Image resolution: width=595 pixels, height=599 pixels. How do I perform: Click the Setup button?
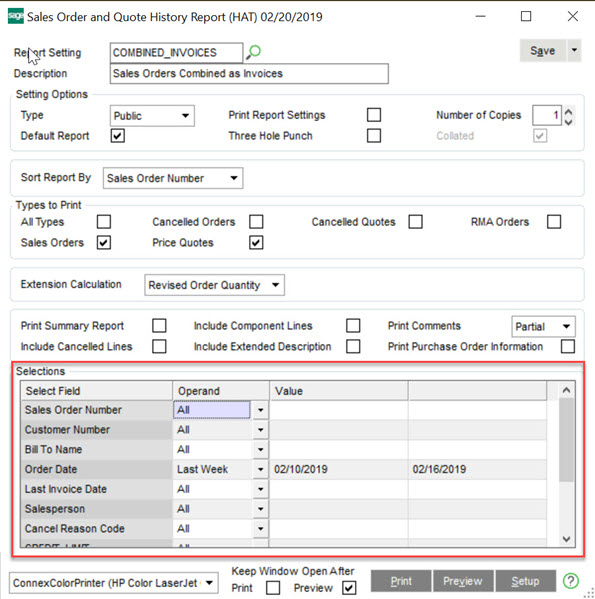(525, 581)
